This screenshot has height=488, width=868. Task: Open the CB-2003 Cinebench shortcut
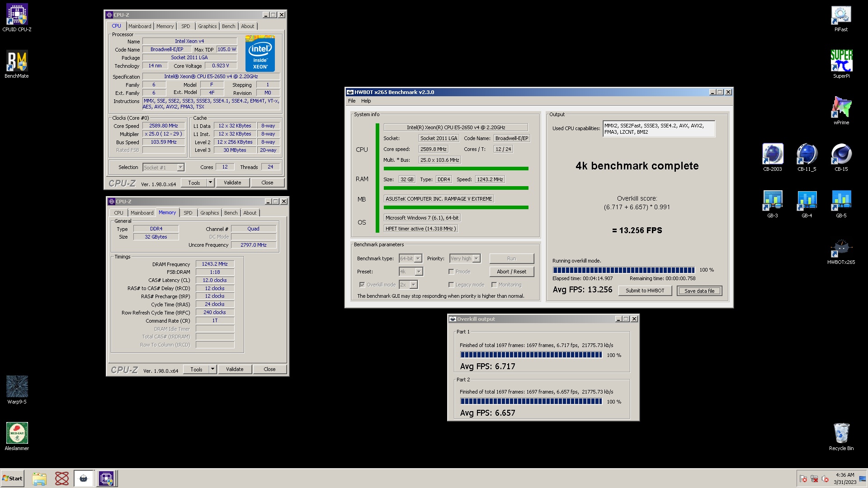click(x=772, y=157)
